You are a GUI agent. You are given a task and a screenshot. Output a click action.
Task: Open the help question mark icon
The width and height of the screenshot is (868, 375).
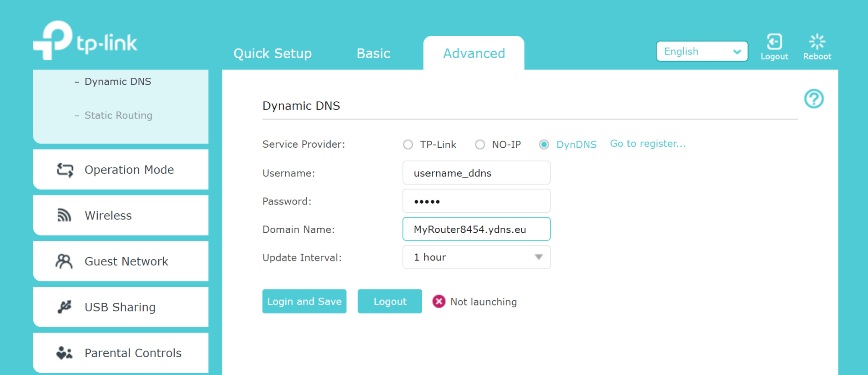pyautogui.click(x=813, y=99)
